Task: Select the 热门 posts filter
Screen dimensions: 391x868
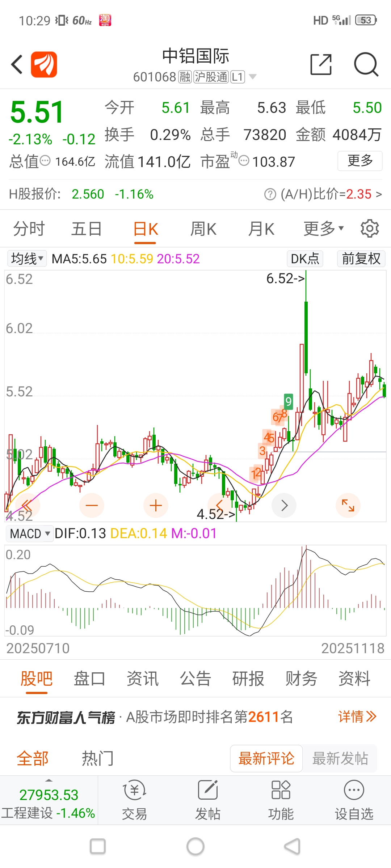Action: (98, 758)
